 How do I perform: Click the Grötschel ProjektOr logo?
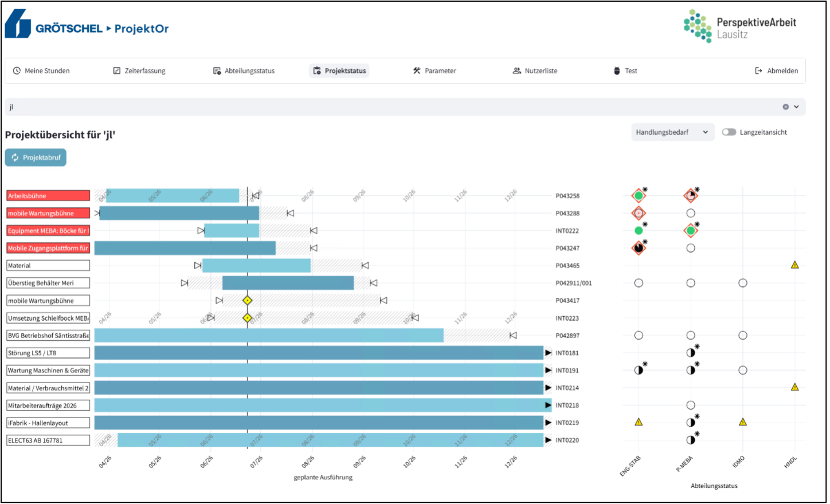click(87, 24)
